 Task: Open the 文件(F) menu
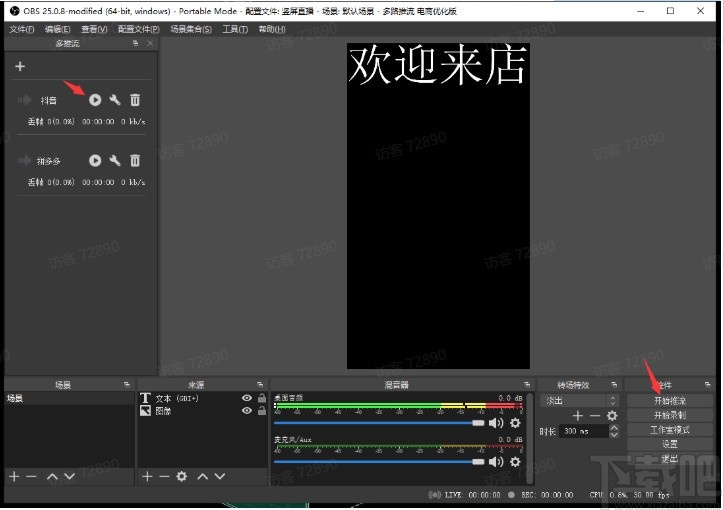tap(22, 29)
